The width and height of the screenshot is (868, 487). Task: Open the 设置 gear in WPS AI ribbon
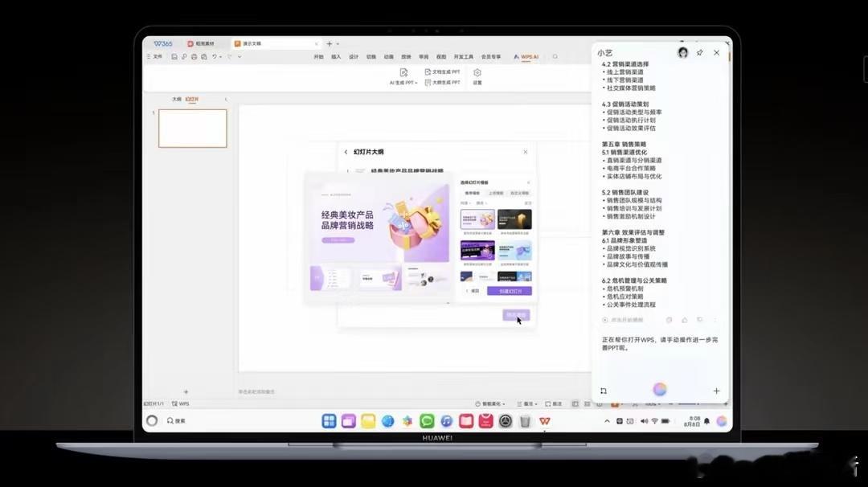[477, 76]
